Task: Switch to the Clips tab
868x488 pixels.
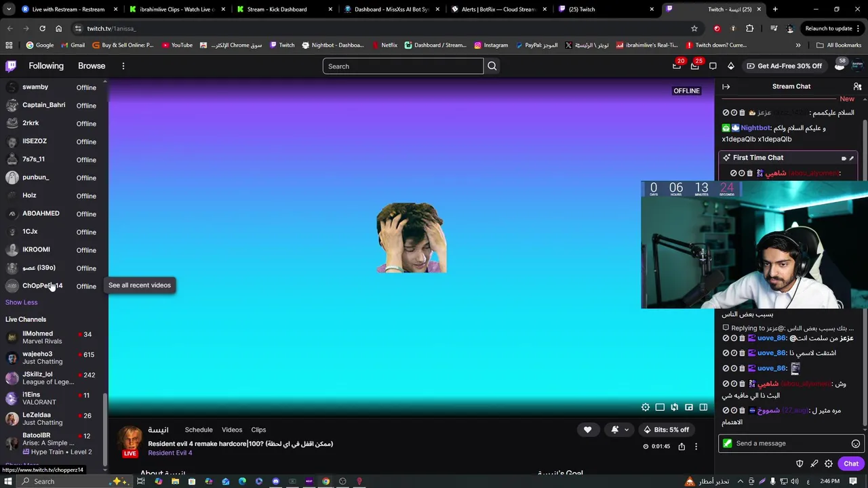Action: point(258,430)
